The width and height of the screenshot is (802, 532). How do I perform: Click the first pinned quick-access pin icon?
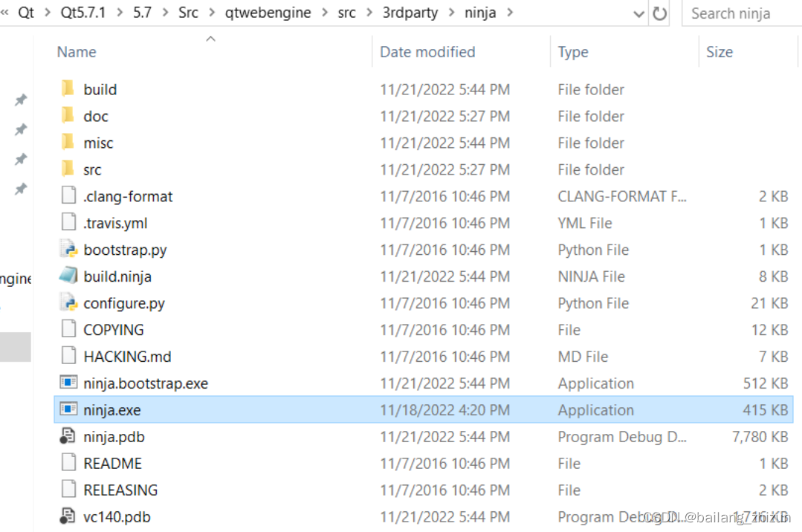pos(21,100)
